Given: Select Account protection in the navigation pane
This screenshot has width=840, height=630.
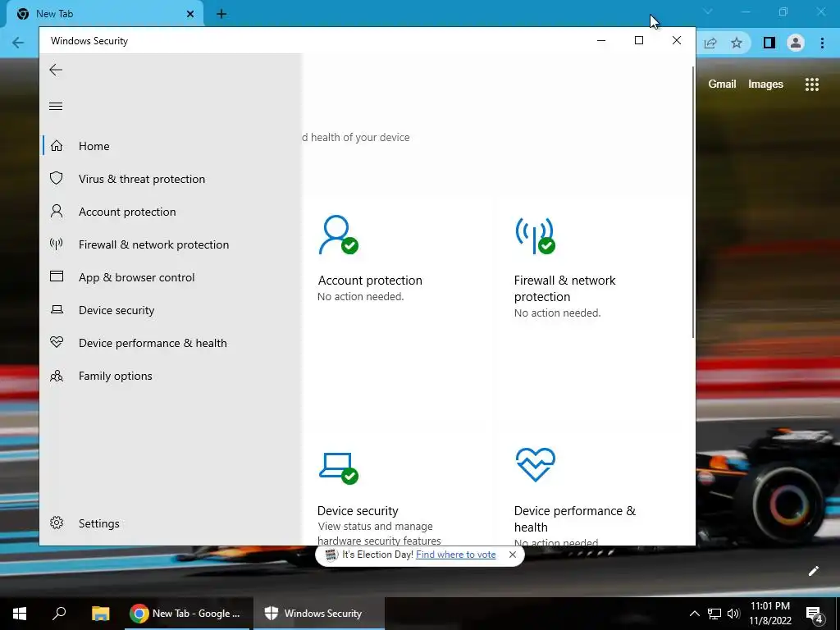Looking at the screenshot, I should (x=127, y=212).
